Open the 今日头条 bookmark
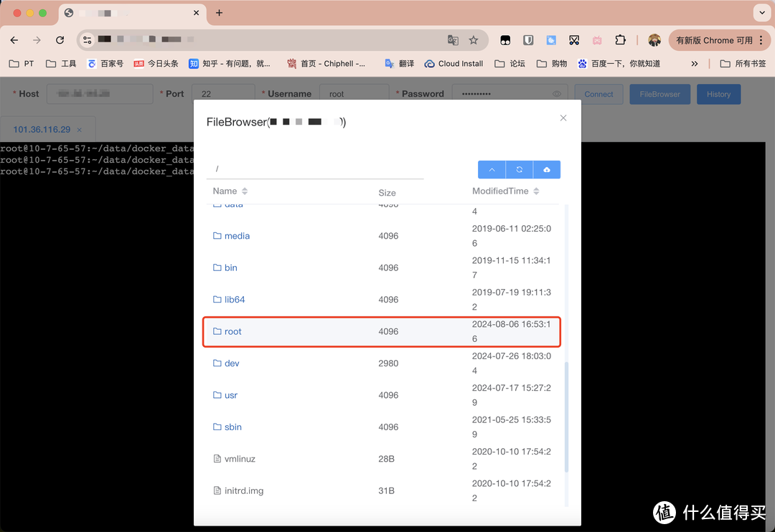Viewport: 775px width, 532px height. (x=156, y=64)
